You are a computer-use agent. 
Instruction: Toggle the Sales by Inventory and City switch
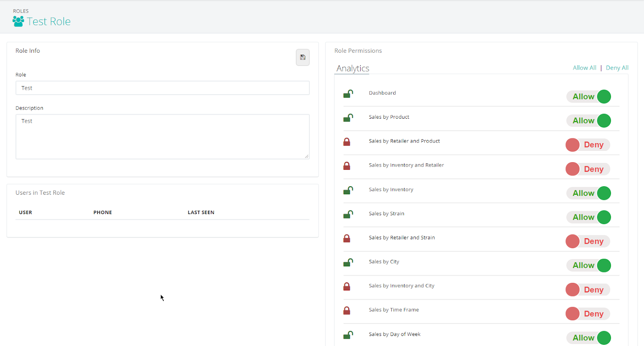588,290
